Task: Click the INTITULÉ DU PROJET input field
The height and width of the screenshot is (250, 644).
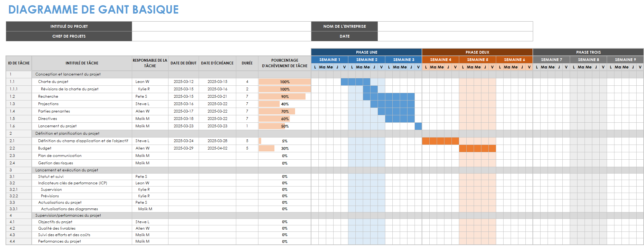Action: (x=221, y=26)
